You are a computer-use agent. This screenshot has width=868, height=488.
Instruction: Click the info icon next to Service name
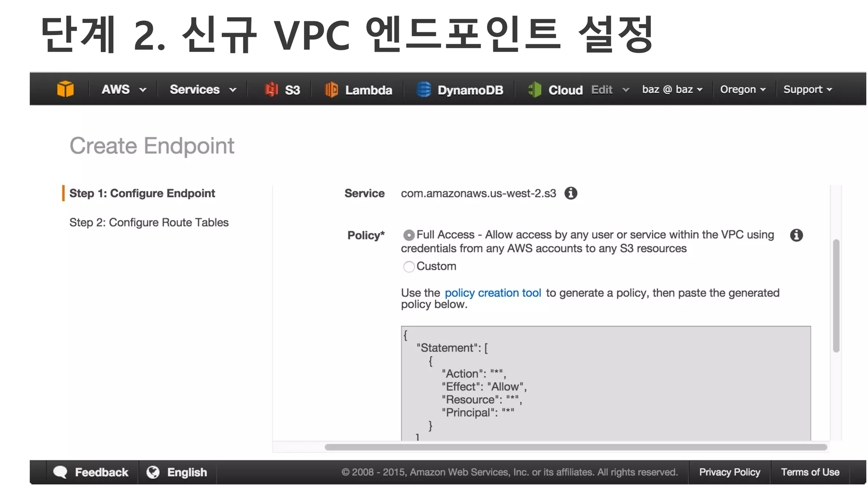(x=571, y=193)
